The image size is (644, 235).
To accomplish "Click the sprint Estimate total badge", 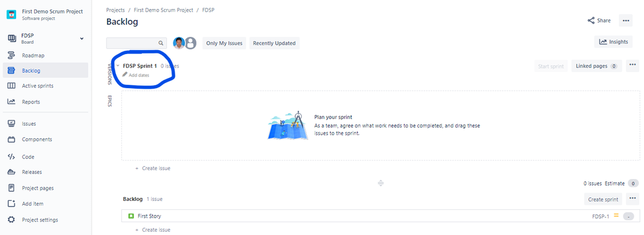I will [x=633, y=183].
